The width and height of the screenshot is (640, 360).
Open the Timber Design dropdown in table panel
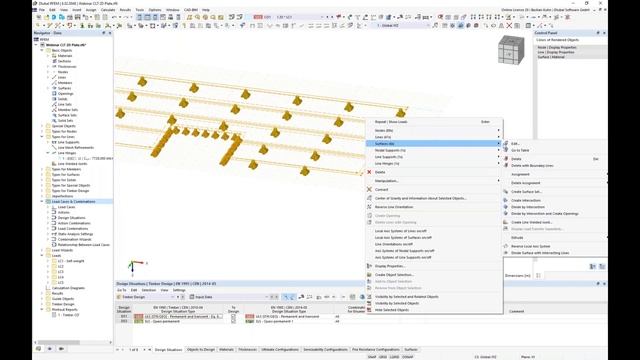tap(172, 297)
